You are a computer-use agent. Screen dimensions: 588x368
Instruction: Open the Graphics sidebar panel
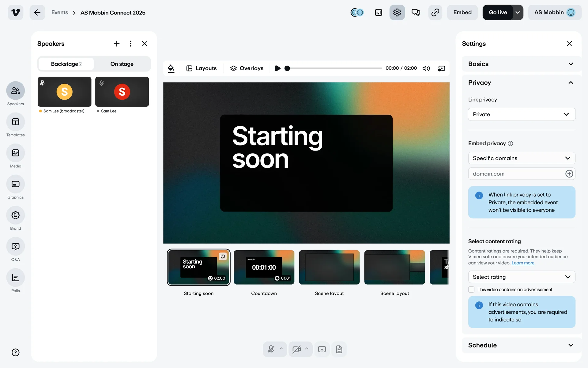(x=15, y=184)
